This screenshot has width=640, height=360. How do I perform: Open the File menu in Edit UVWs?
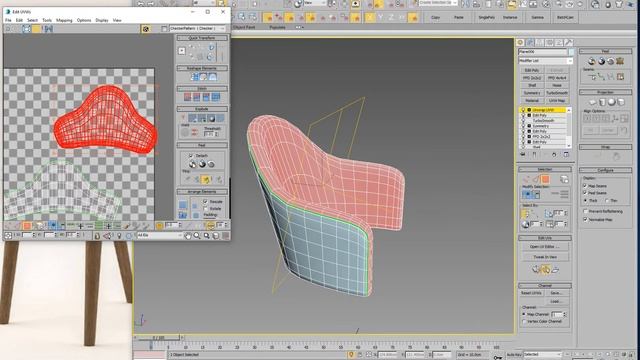[8, 20]
